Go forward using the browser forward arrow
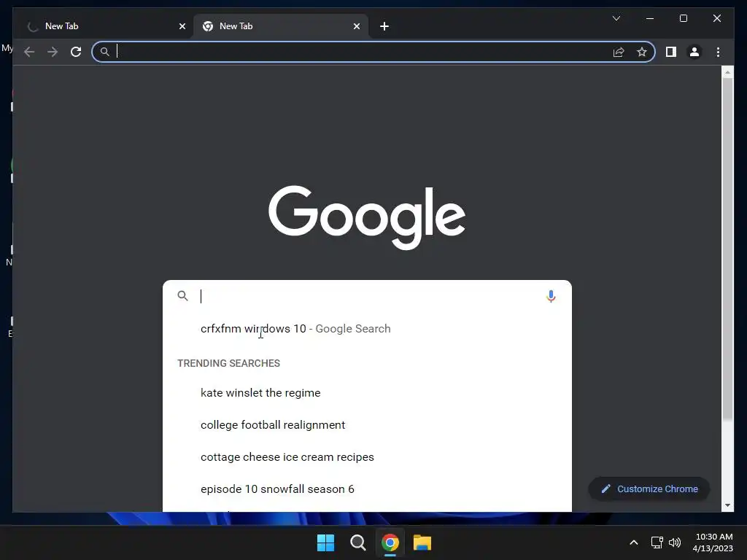 pyautogui.click(x=53, y=52)
